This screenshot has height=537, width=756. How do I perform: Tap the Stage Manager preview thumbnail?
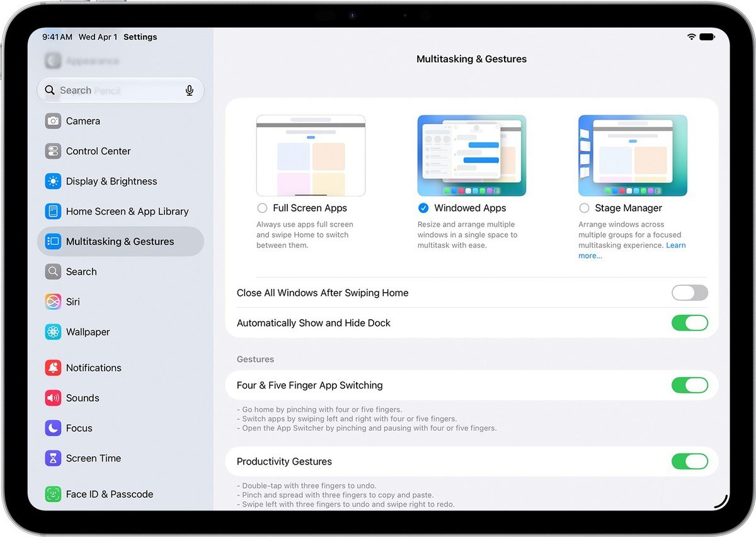(633, 155)
